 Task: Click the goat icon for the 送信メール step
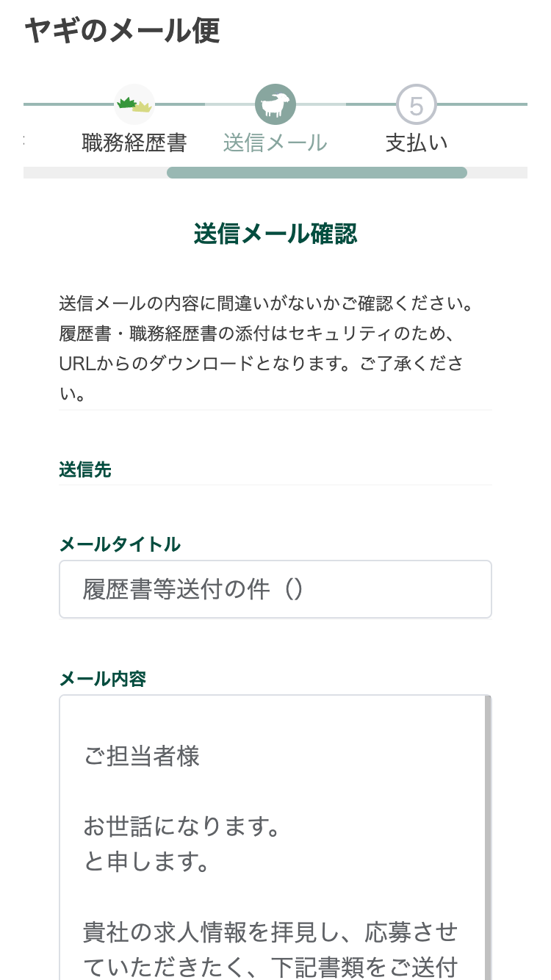(275, 104)
